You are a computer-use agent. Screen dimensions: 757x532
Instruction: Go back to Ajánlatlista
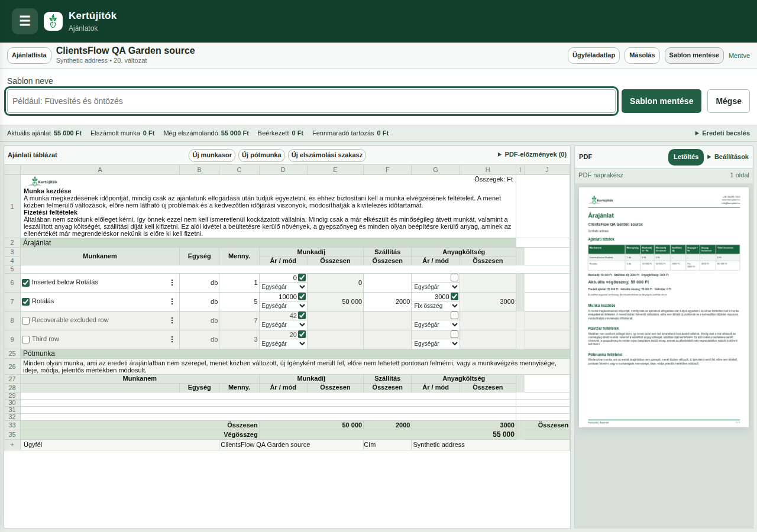(29, 56)
